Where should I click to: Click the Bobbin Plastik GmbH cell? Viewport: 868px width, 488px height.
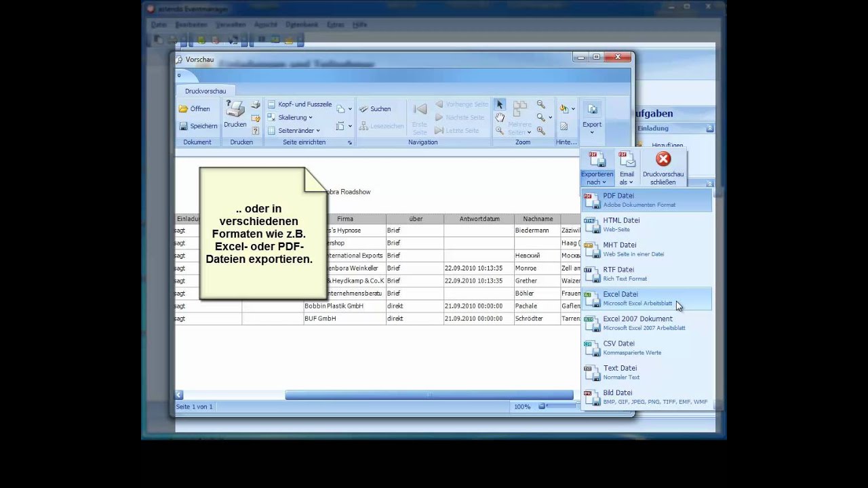pos(345,306)
